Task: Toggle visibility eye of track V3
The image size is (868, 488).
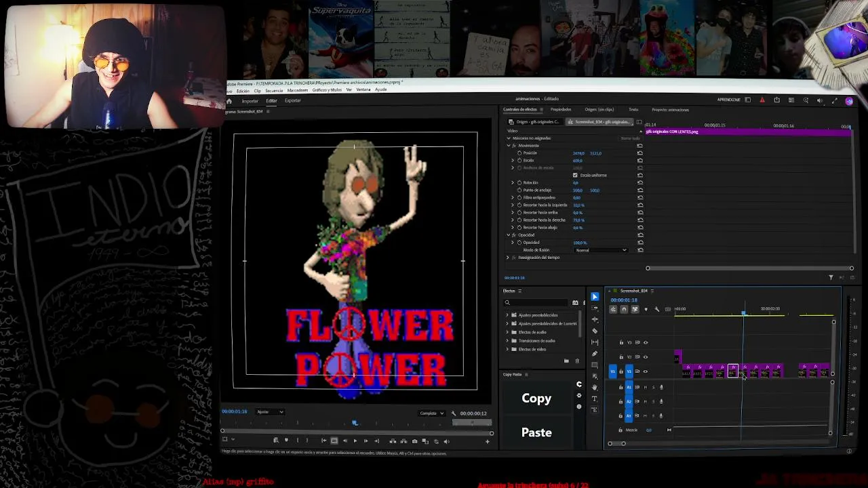Action: [646, 342]
